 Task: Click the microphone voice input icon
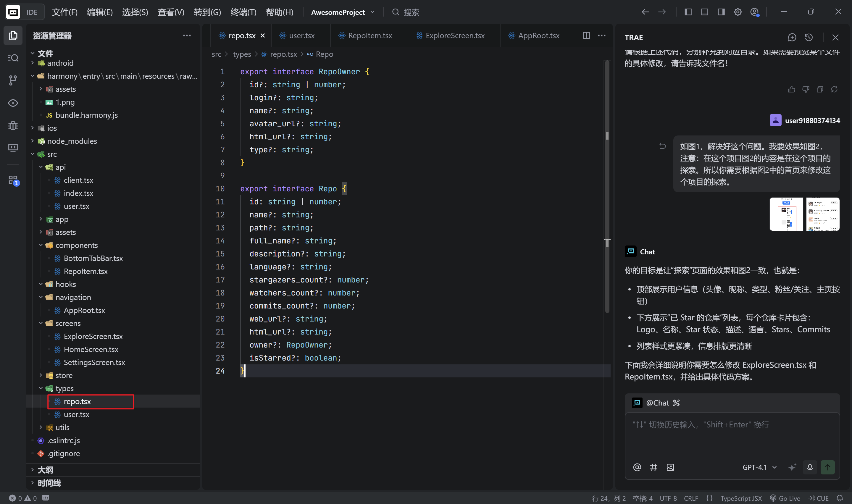pyautogui.click(x=810, y=467)
